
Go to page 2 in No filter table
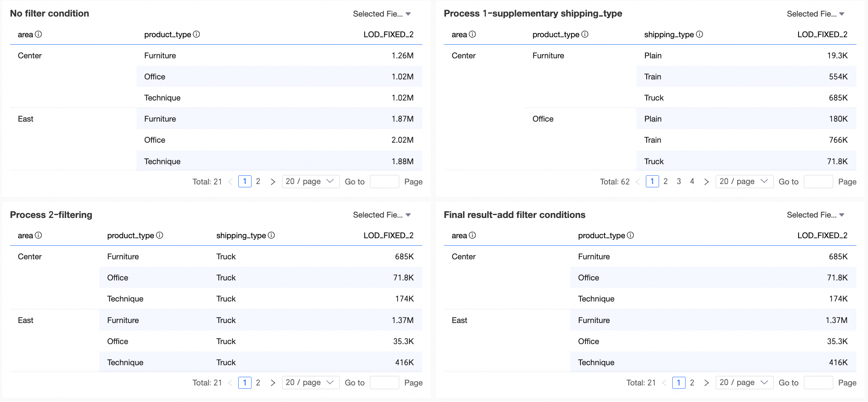pyautogui.click(x=258, y=182)
